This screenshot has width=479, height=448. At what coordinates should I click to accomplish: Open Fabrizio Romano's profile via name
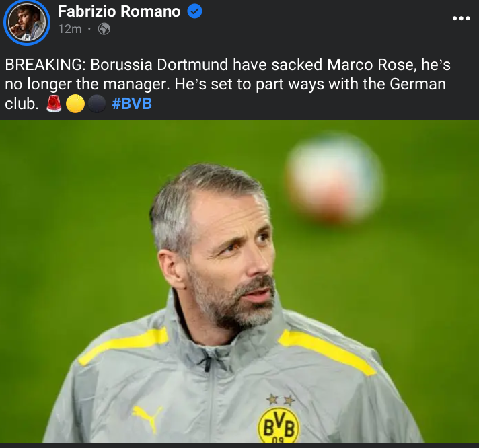(119, 11)
